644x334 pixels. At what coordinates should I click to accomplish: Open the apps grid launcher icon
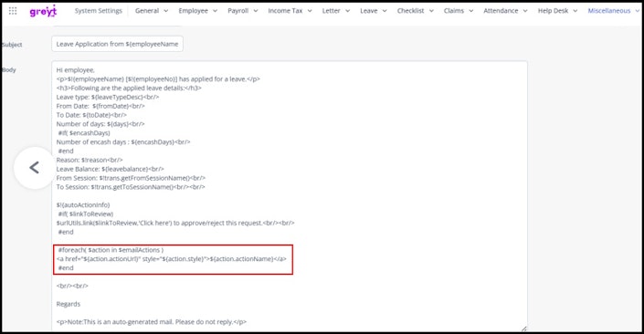(x=13, y=11)
